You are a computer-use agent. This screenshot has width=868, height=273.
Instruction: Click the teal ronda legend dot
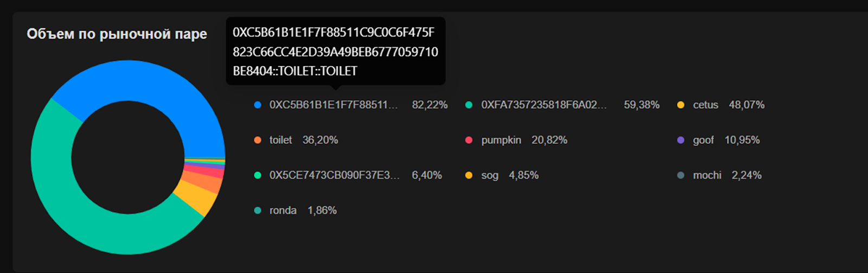(258, 211)
